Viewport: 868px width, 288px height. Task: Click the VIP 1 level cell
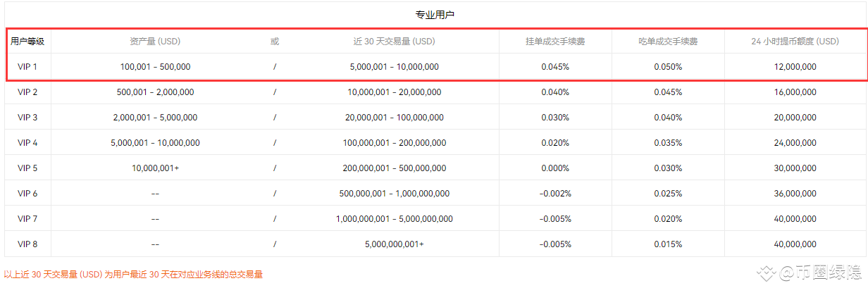tap(27, 67)
